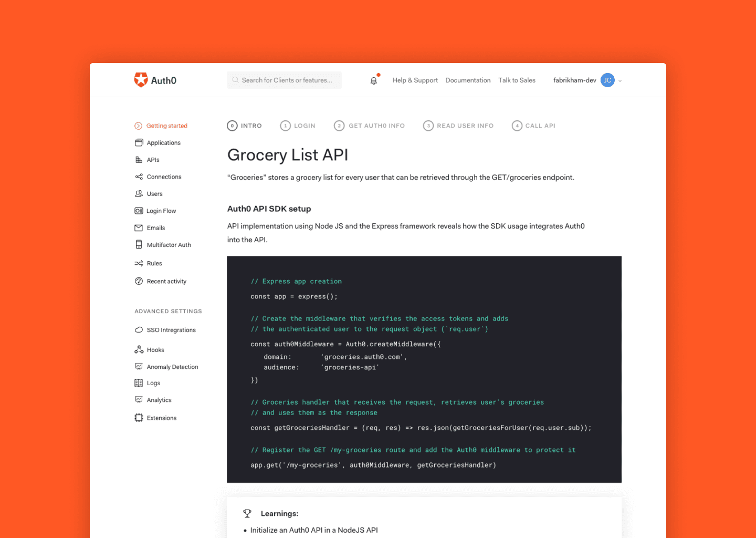Click the Learnings trophy icon
Screen dimensions: 756x538
pos(247,513)
